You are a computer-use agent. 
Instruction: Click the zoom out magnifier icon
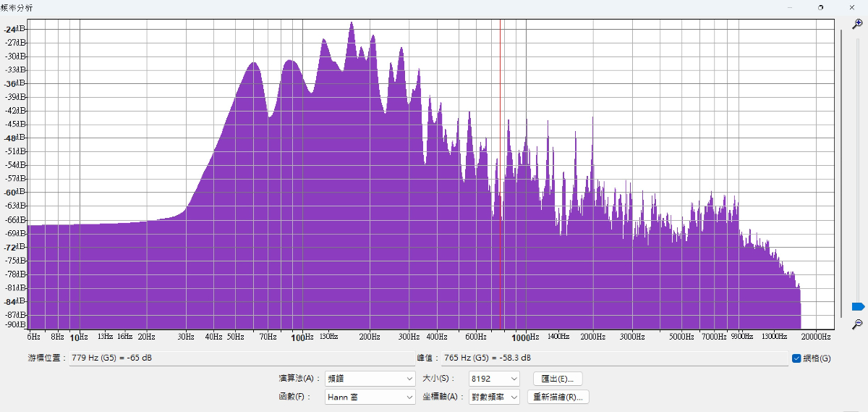[x=857, y=324]
